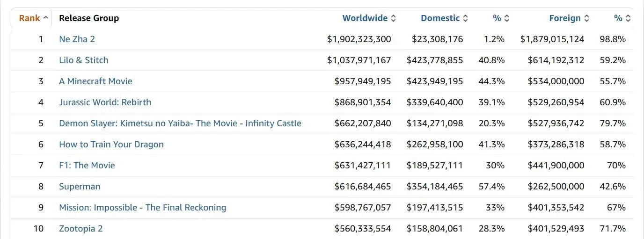The height and width of the screenshot is (239, 644).
Task: Open Demon Slayer Infinity Castle link
Action: coord(180,123)
